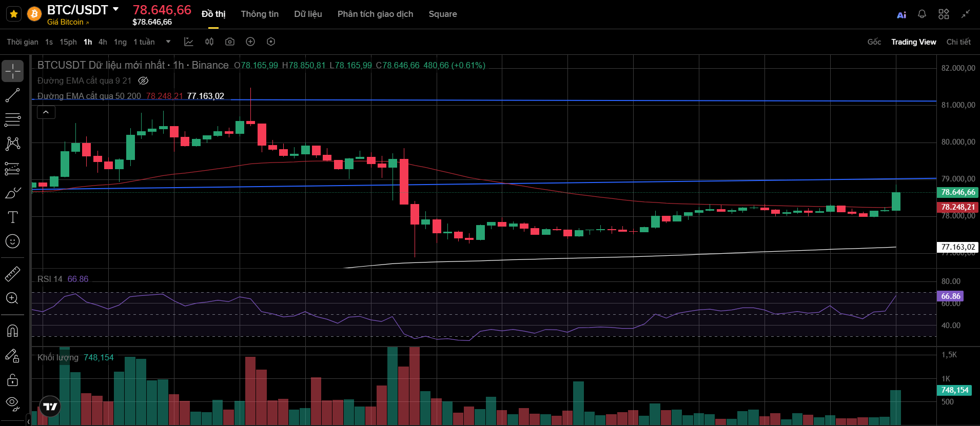Open the emoji sticker tool
Viewport: 980px width, 426px height.
(x=13, y=241)
